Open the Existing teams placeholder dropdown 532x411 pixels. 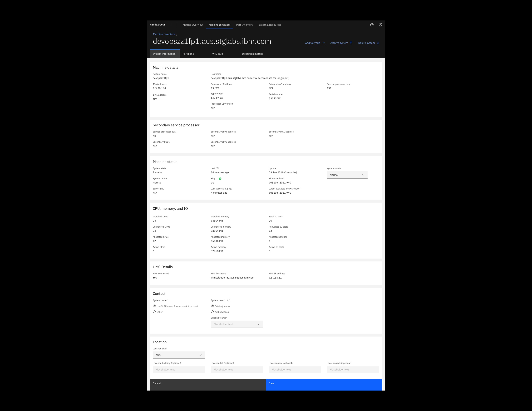[x=237, y=324]
